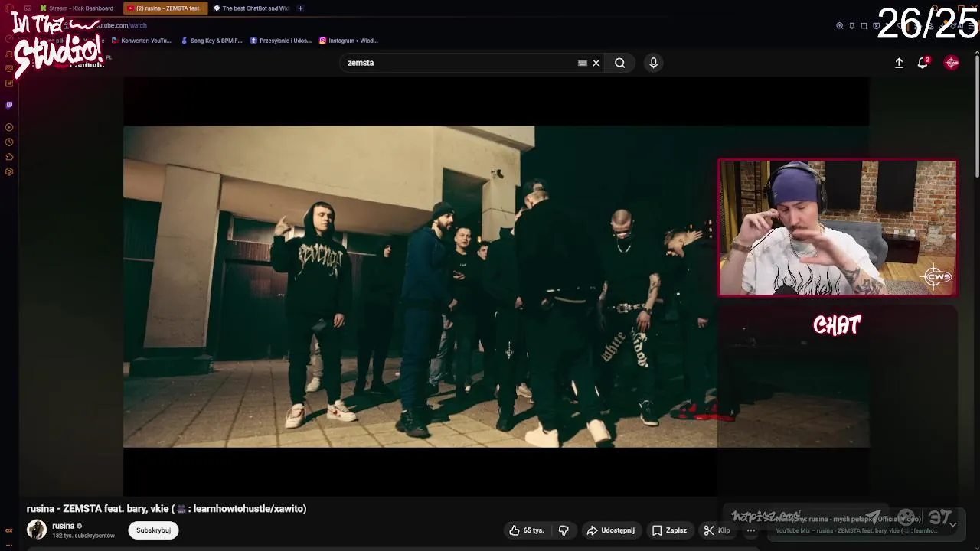This screenshot has height=551, width=980.
Task: Open a new browser tab
Action: tap(300, 8)
